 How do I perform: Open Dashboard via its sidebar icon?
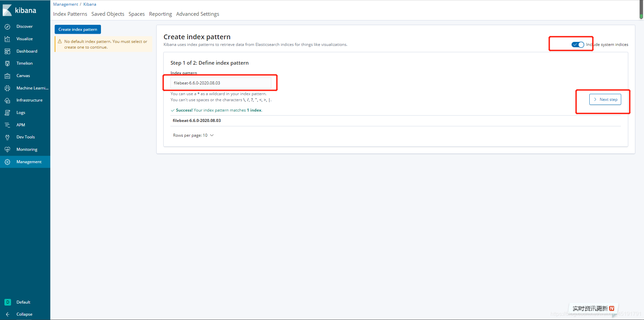(x=7, y=51)
